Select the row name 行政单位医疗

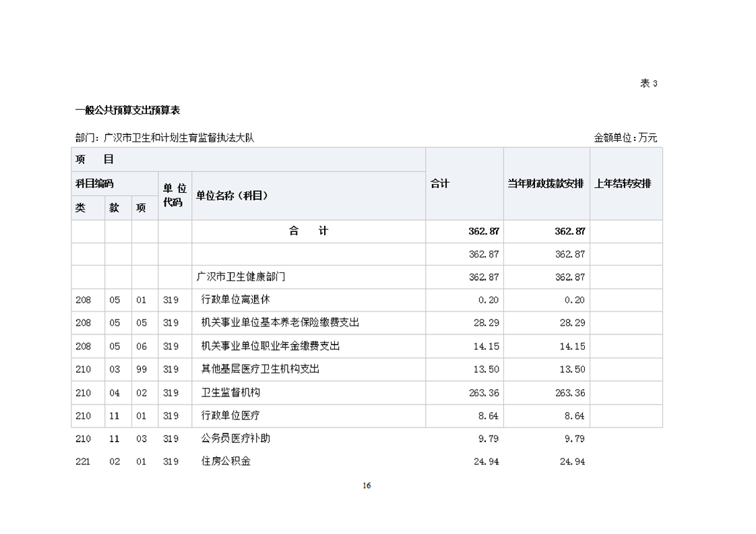coord(230,415)
